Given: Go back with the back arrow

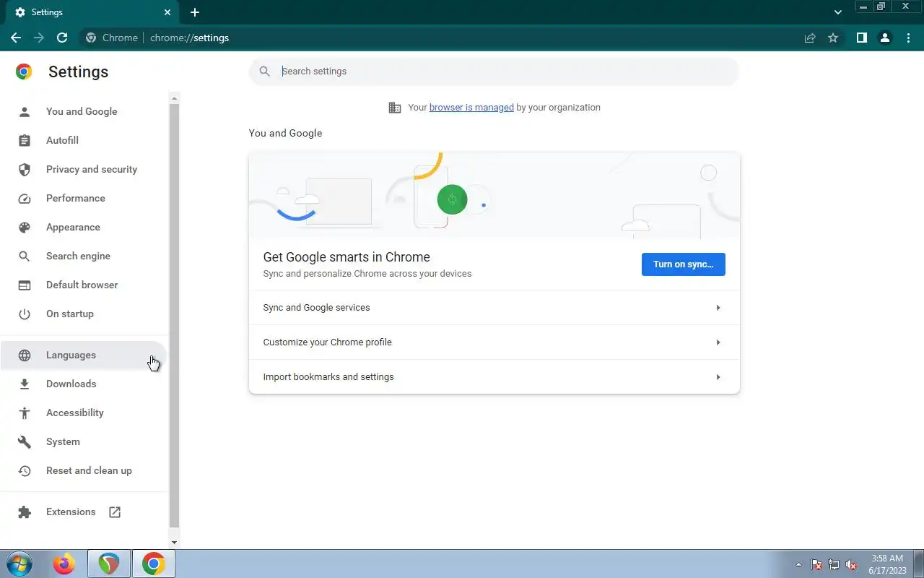Looking at the screenshot, I should (16, 38).
